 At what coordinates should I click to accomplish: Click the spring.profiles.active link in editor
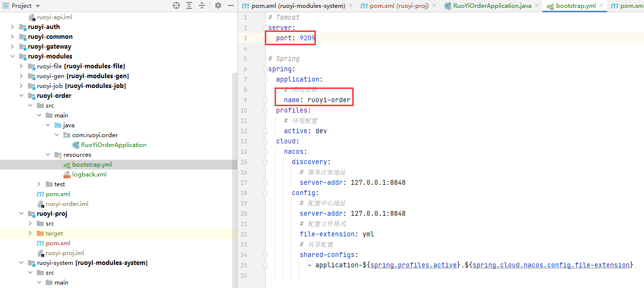coord(413,265)
